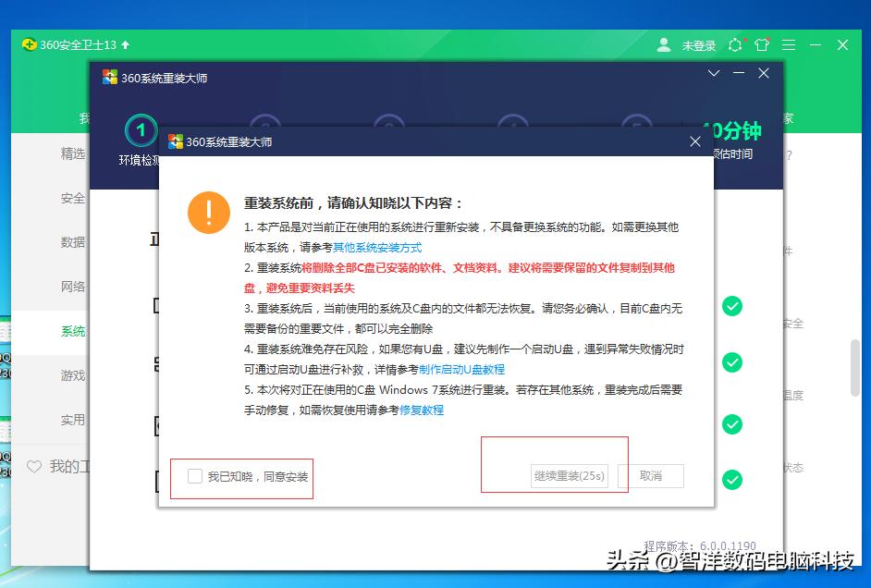871x588 pixels.
Task: Select the 游戏 sidebar tab
Action: 73,374
